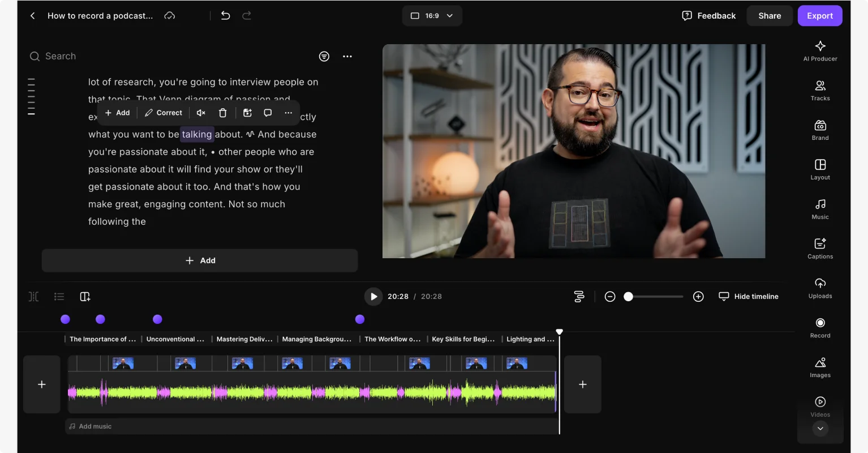Export the project

pyautogui.click(x=819, y=15)
